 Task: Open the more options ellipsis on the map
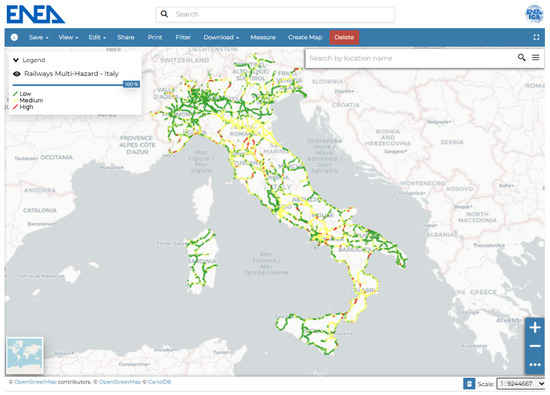[535, 365]
